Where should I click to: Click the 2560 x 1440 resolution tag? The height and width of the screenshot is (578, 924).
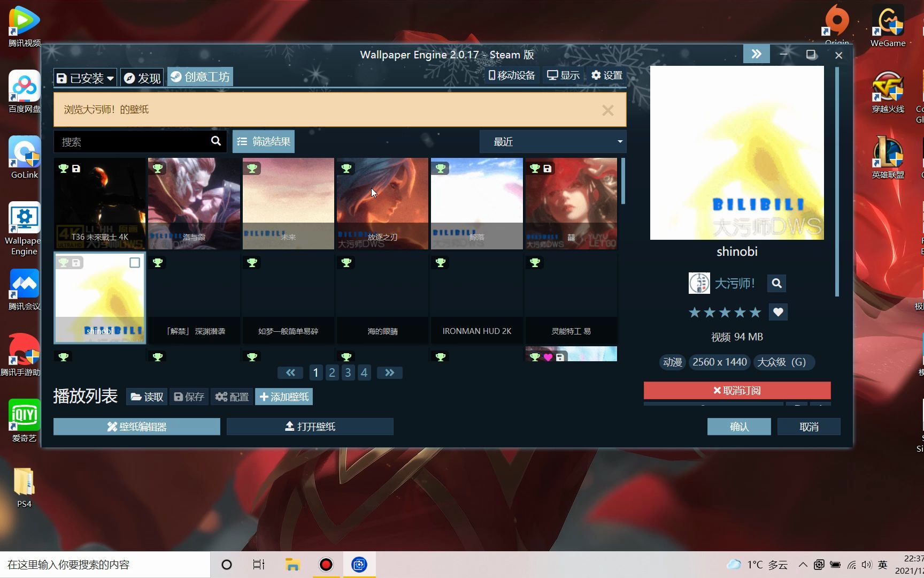point(720,362)
